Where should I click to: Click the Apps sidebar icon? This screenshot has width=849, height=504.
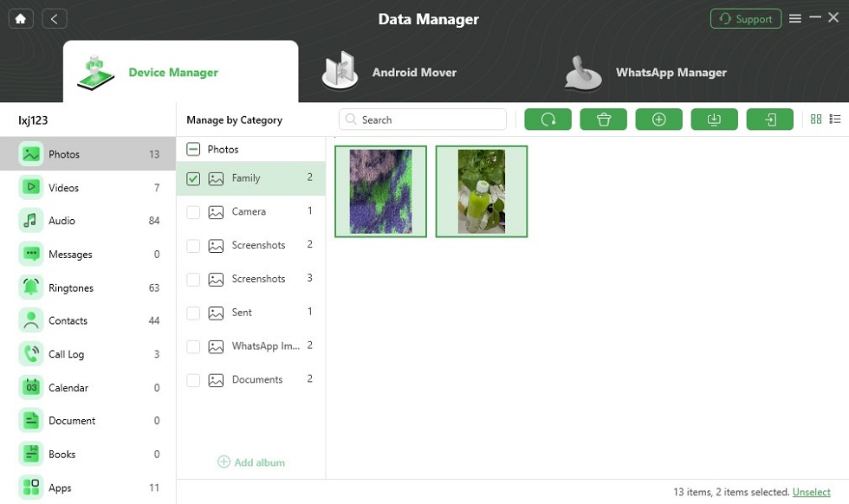point(31,488)
